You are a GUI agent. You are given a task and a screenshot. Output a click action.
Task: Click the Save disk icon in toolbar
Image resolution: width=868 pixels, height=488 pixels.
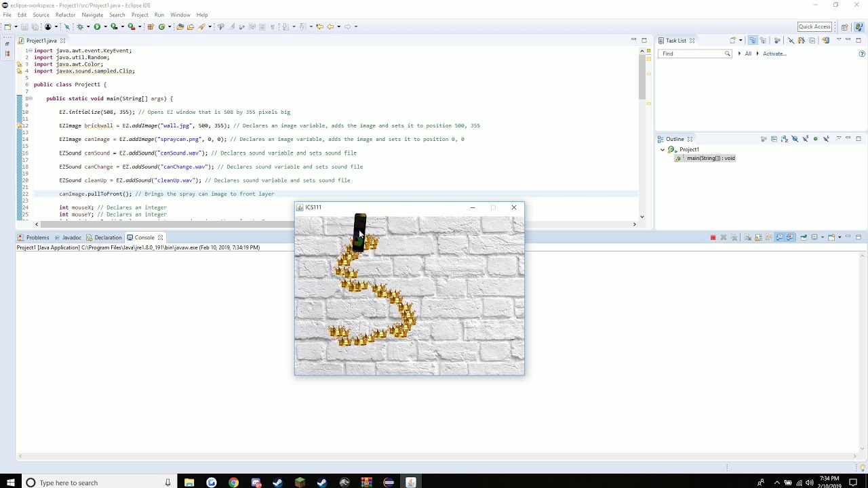tap(24, 26)
